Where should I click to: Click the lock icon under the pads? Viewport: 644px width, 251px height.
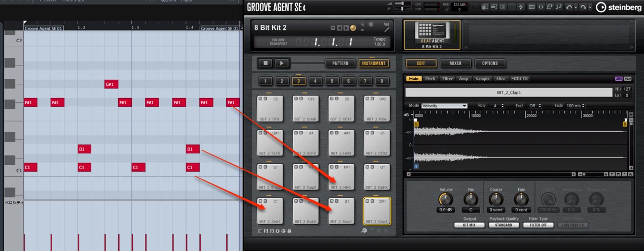[x=289, y=231]
